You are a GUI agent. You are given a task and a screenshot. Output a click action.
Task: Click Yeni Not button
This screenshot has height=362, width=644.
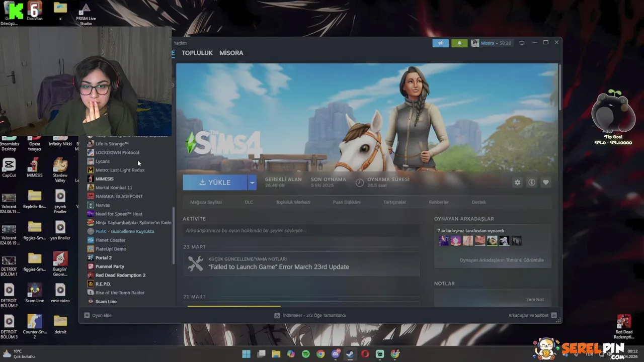pos(535,299)
